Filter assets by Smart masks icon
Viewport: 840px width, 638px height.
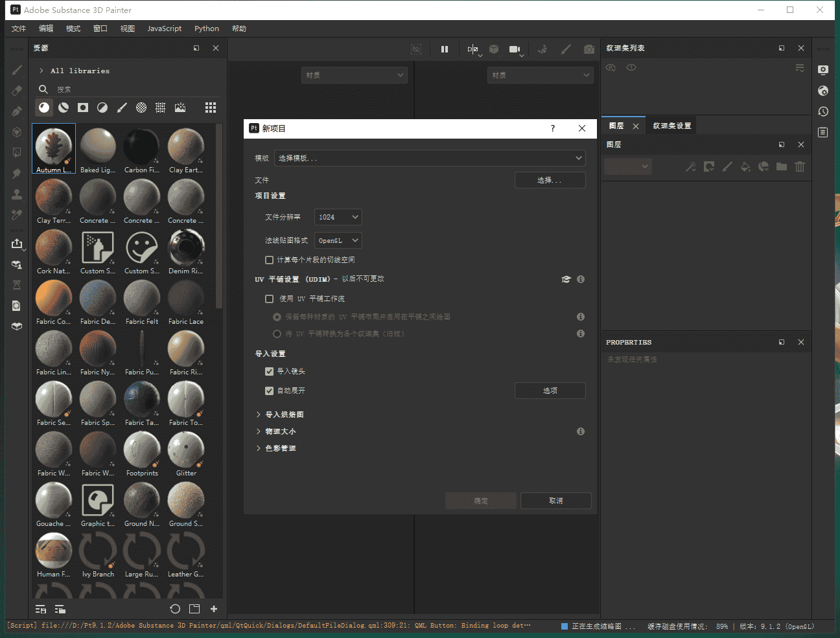tap(83, 108)
